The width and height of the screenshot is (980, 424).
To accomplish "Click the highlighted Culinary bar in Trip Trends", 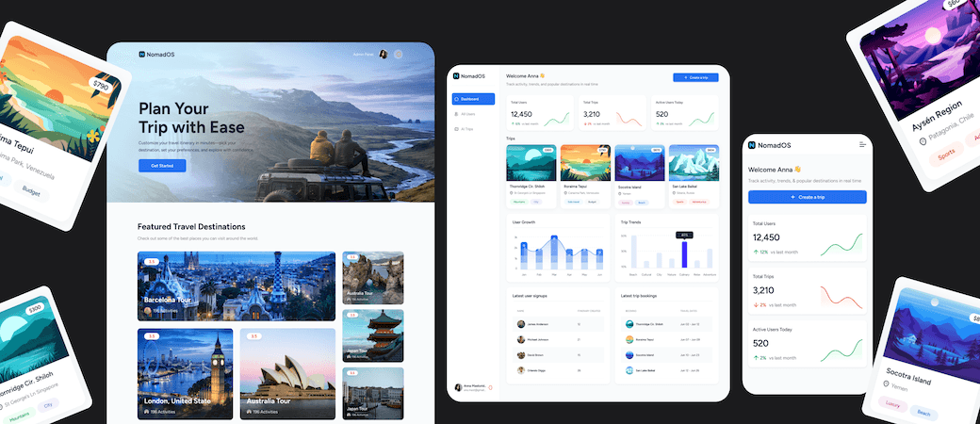I will (684, 254).
